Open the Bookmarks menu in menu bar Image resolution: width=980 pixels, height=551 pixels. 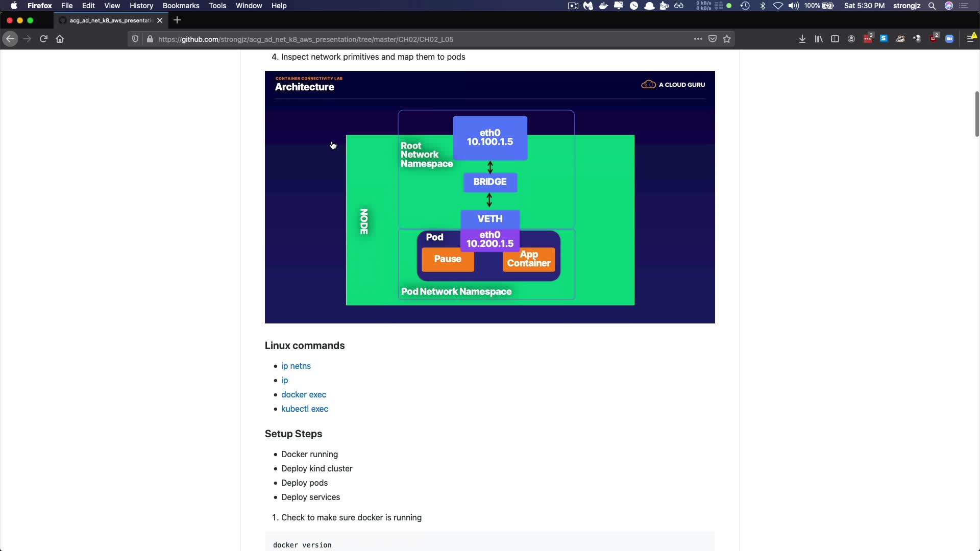click(181, 6)
